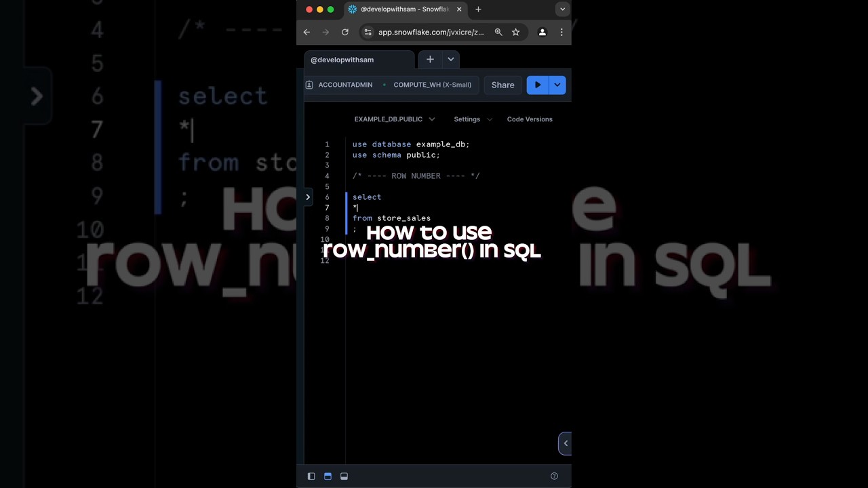Go back using the browser back arrow
The height and width of the screenshot is (488, 868).
307,32
